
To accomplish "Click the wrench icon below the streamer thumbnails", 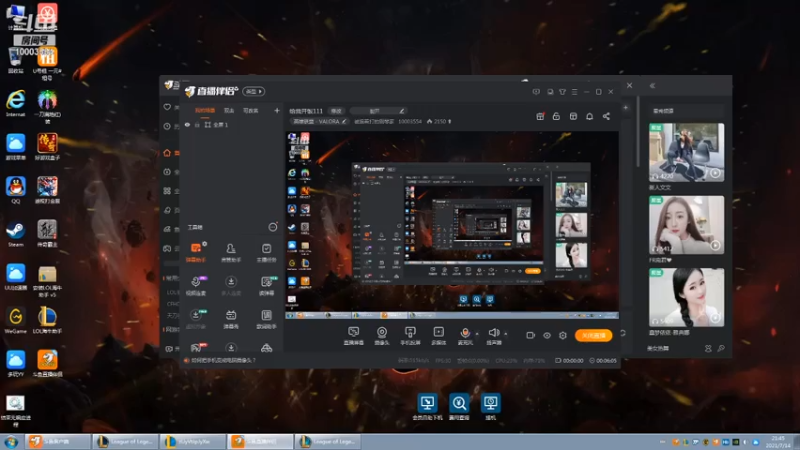I will [721, 348].
